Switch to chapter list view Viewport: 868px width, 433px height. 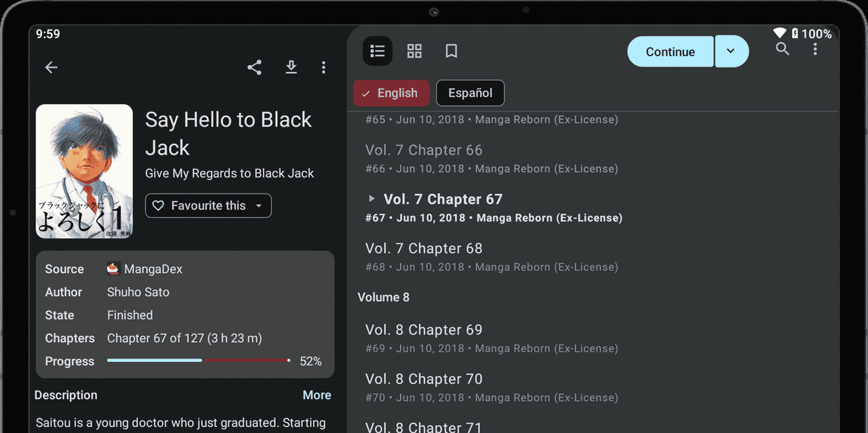pos(378,51)
